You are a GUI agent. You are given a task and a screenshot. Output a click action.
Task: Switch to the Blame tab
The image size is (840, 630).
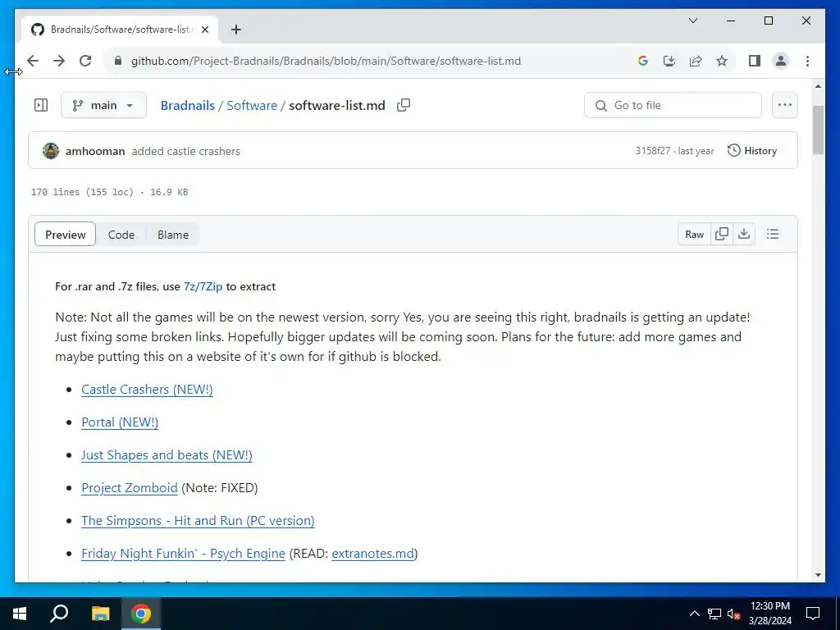pyautogui.click(x=173, y=235)
